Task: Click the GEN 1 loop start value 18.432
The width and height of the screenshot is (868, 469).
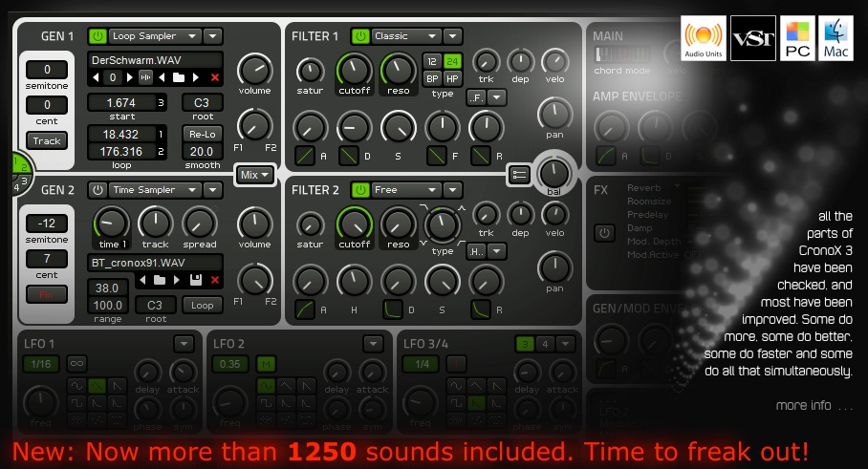Action: coord(120,135)
